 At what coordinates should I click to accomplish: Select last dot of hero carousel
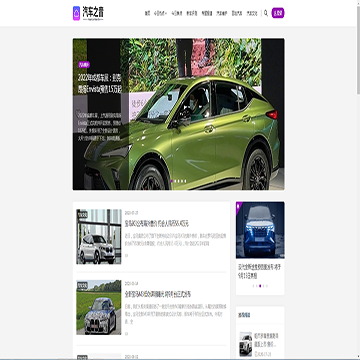[x=185, y=181]
